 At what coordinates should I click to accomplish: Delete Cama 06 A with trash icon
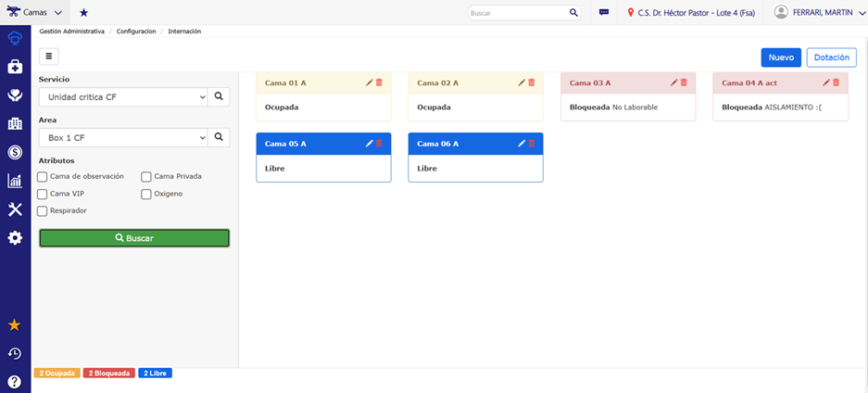tap(532, 144)
